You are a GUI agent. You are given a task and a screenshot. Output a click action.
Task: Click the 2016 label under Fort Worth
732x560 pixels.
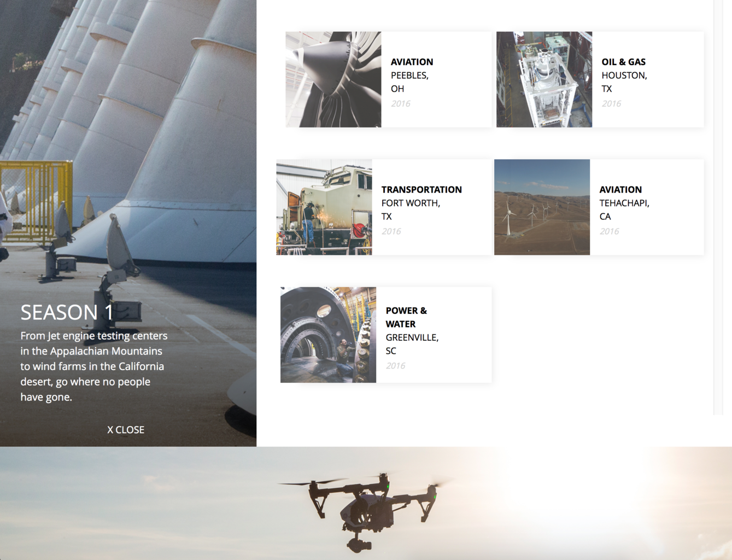391,231
